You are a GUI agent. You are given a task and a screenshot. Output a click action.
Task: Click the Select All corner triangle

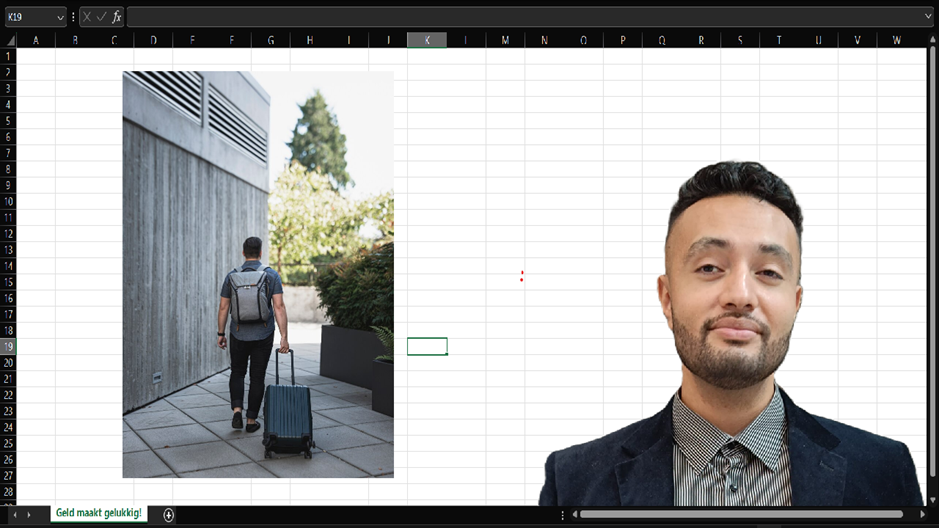9,40
